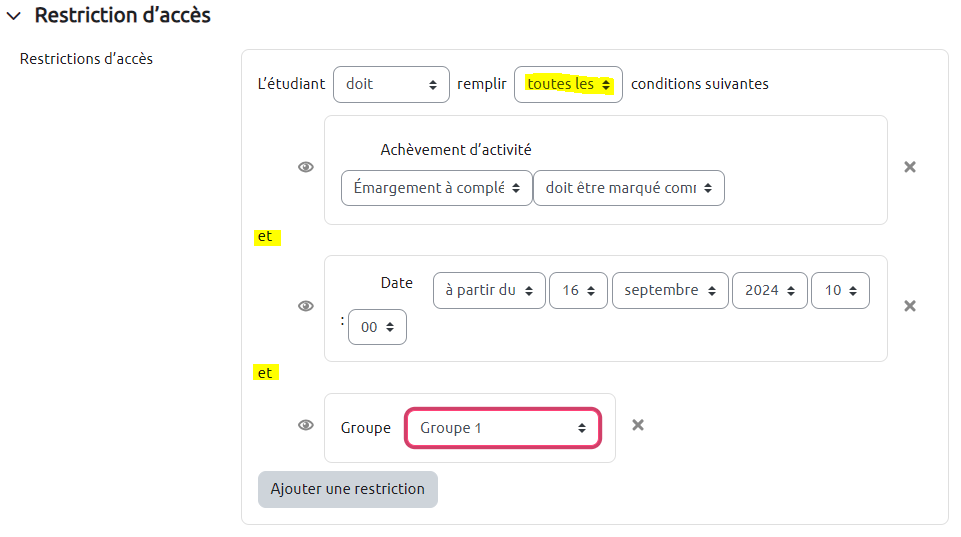Toggle eye icon for Achèvement d'activité restriction

pos(306,167)
